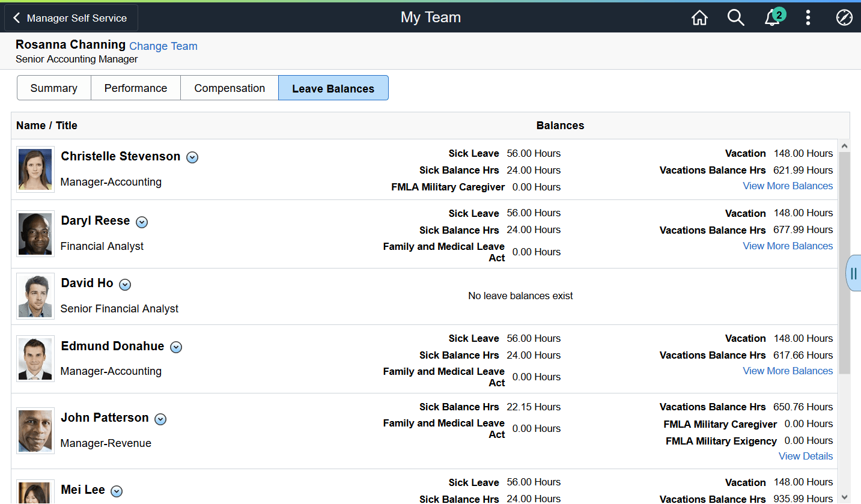View More Balances for Christelle Stevenson

788,186
